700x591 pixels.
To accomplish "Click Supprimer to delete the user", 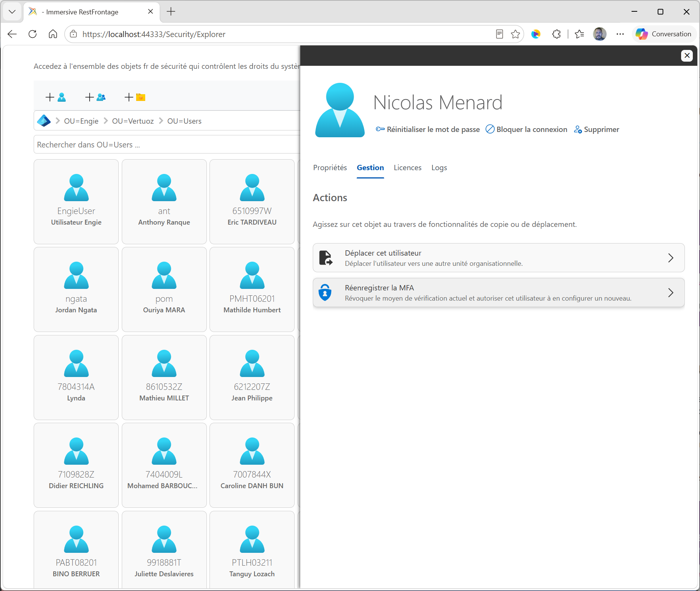I will (596, 129).
